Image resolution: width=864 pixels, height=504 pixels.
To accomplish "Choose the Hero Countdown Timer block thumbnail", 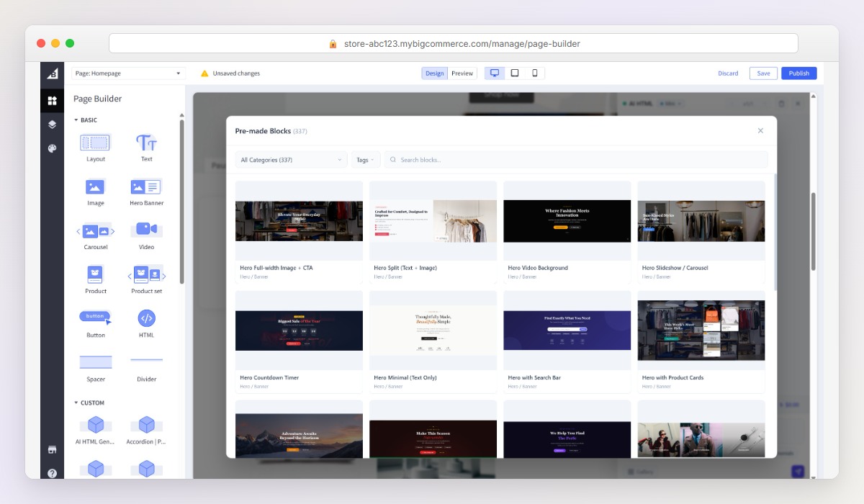I will click(x=299, y=331).
